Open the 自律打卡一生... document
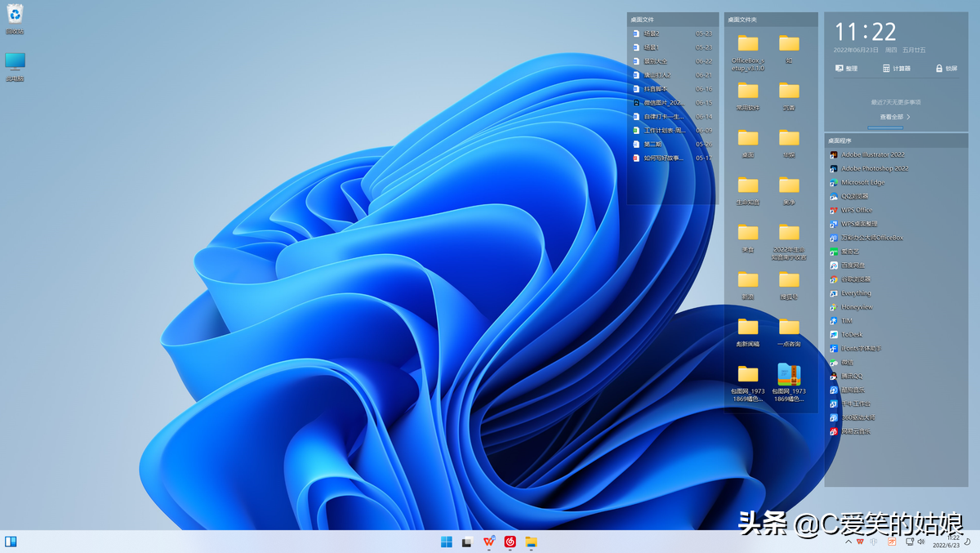The image size is (980, 553). pyautogui.click(x=673, y=117)
